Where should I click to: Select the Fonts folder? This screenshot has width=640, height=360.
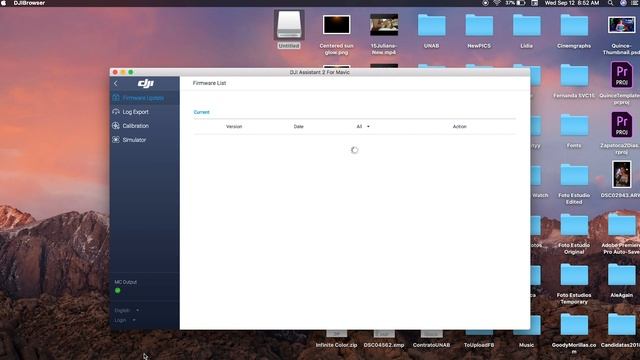click(x=574, y=125)
